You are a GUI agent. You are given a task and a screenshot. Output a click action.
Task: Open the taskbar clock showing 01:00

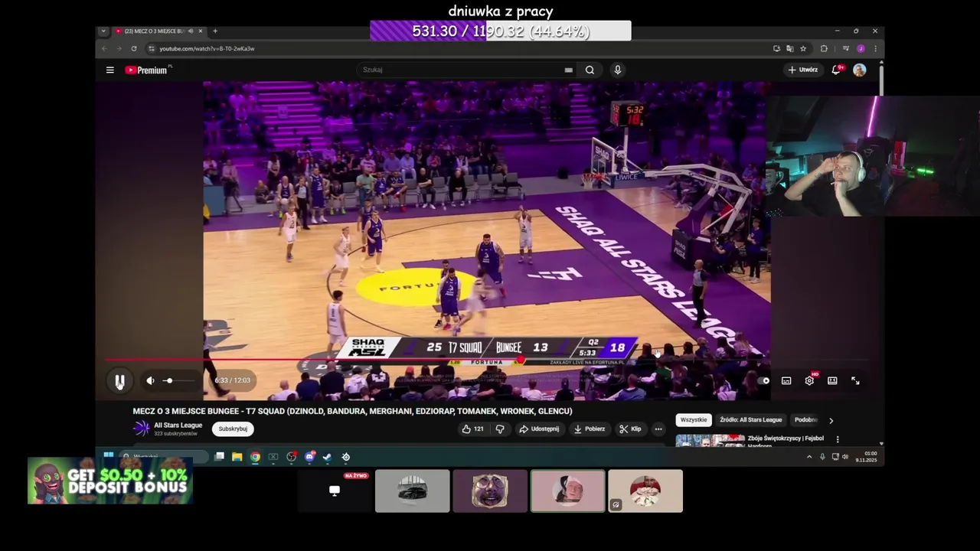[871, 457]
